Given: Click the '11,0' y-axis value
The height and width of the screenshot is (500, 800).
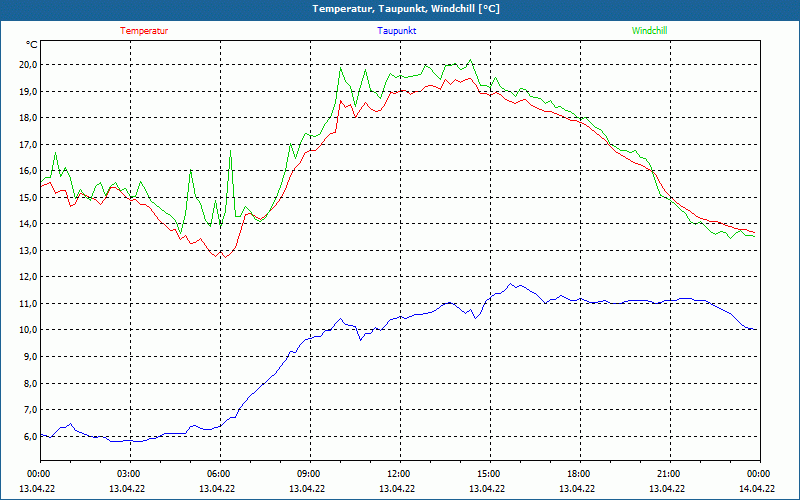Looking at the screenshot, I should coord(29,304).
